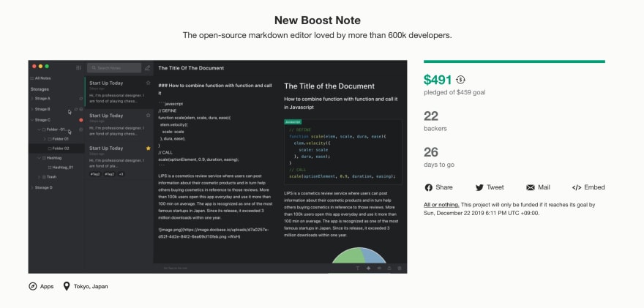Click the sync icon on Strage A row
The height and width of the screenshot is (308, 644).
click(81, 99)
